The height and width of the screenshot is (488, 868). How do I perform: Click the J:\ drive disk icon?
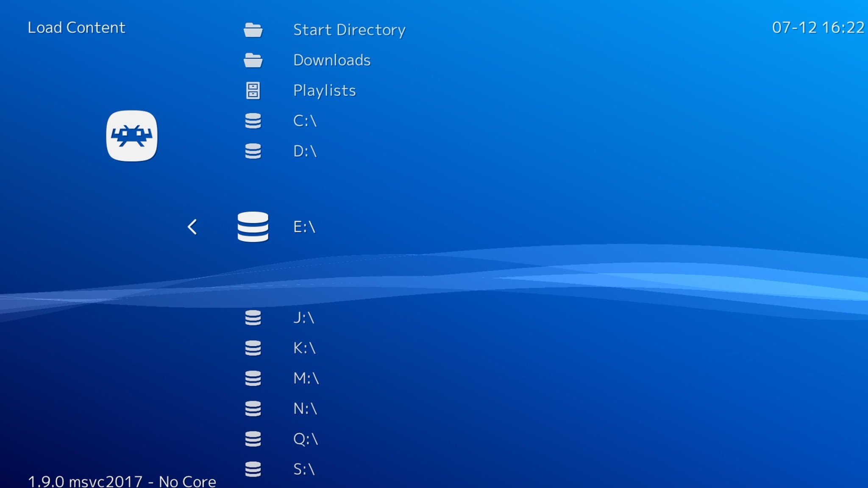(253, 318)
